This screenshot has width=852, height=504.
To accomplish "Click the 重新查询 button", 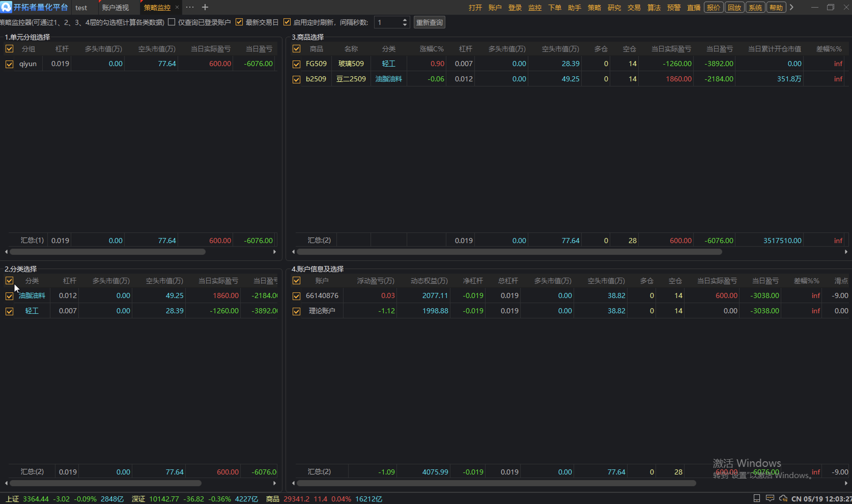I will [429, 22].
